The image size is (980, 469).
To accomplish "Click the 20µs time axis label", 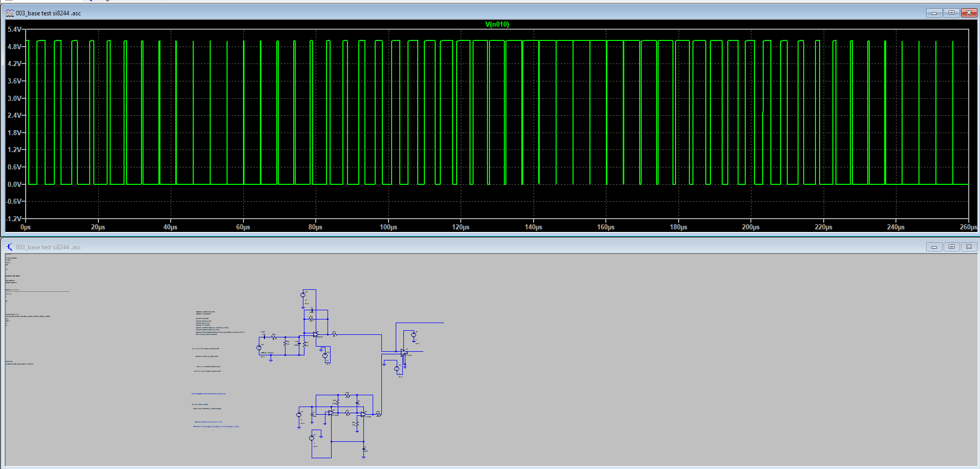I will click(98, 227).
